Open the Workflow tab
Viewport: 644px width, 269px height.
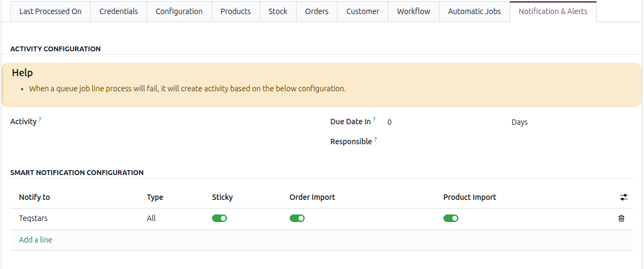(x=414, y=11)
